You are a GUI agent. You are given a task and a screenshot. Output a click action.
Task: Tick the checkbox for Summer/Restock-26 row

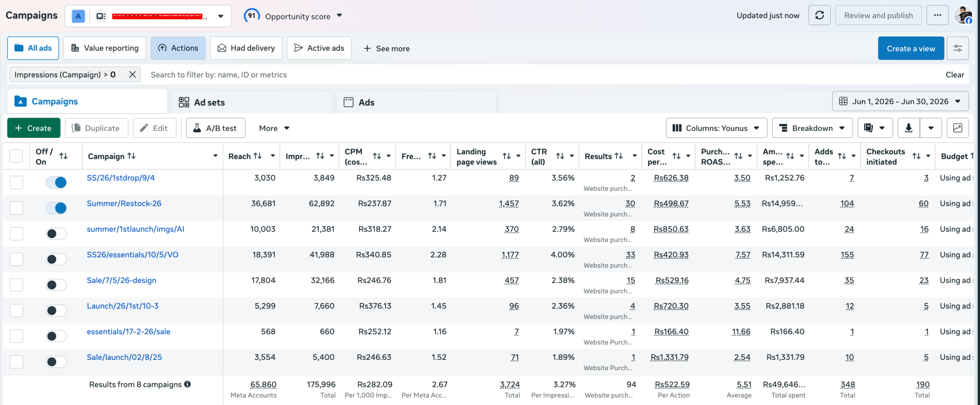16,208
